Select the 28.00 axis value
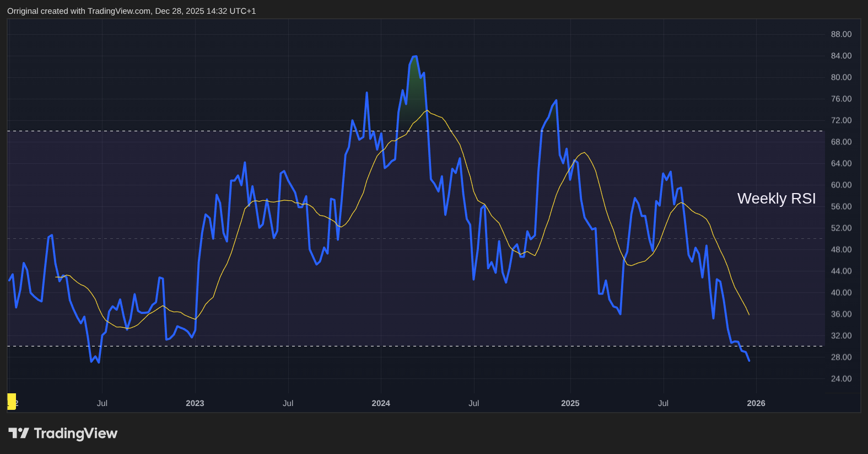 click(841, 357)
